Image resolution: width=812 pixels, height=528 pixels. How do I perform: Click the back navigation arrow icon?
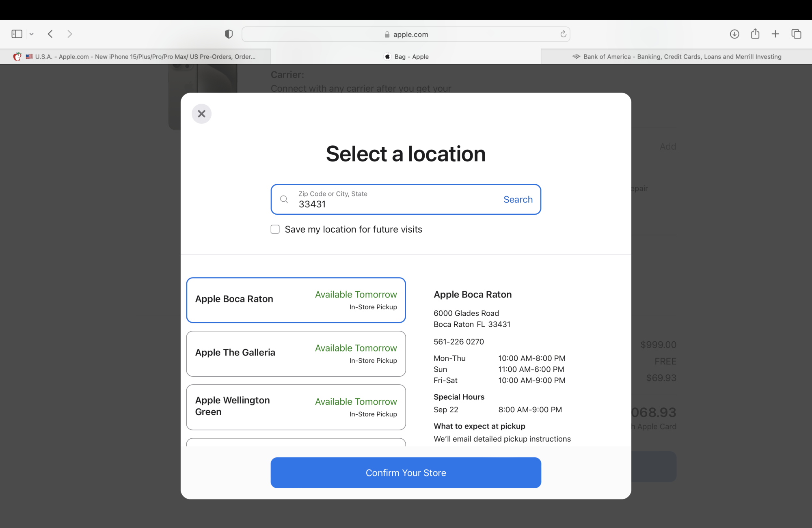coord(50,34)
